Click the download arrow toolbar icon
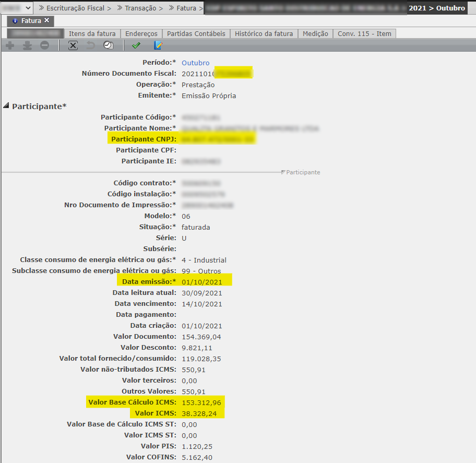 (27, 46)
